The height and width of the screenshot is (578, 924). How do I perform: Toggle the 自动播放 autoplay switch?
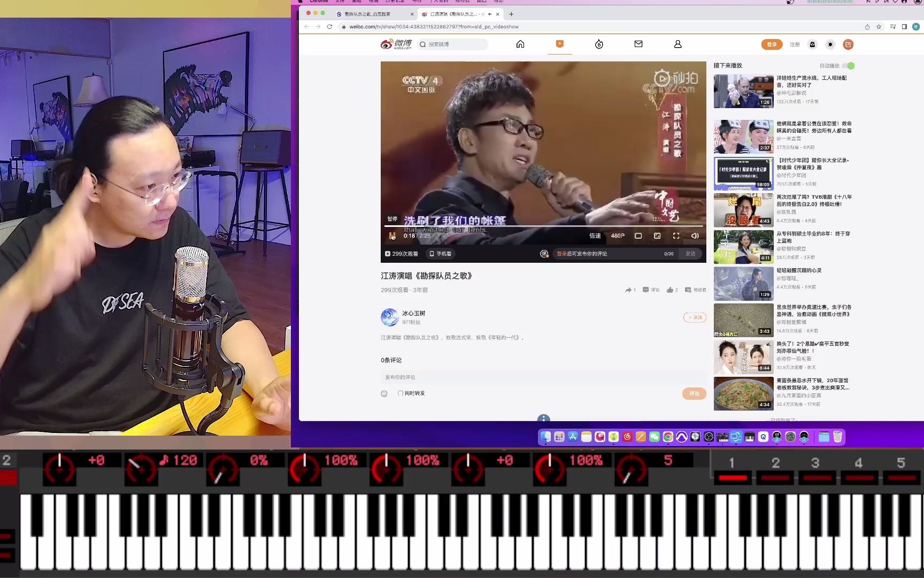tap(849, 66)
